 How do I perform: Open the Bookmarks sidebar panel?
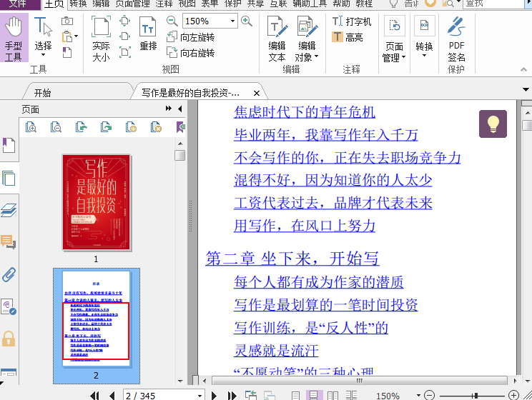coord(9,145)
